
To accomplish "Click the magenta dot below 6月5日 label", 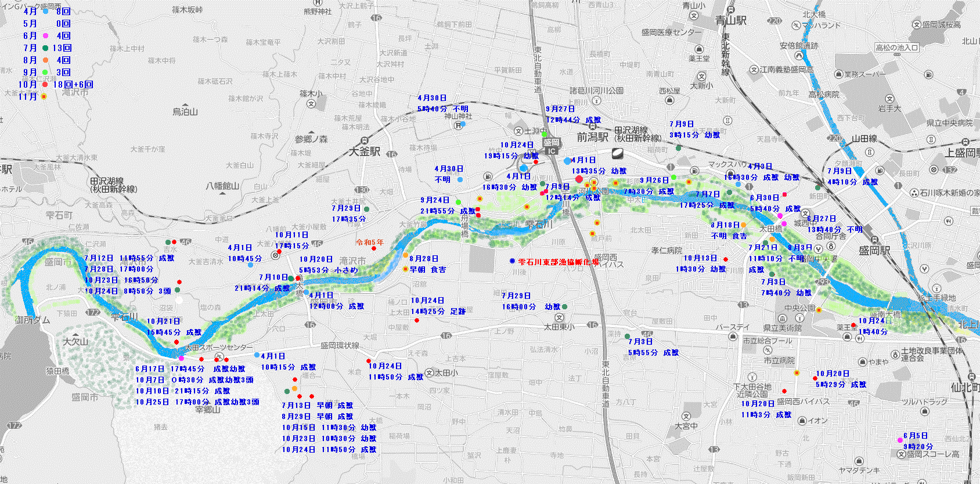I will click(x=899, y=440).
